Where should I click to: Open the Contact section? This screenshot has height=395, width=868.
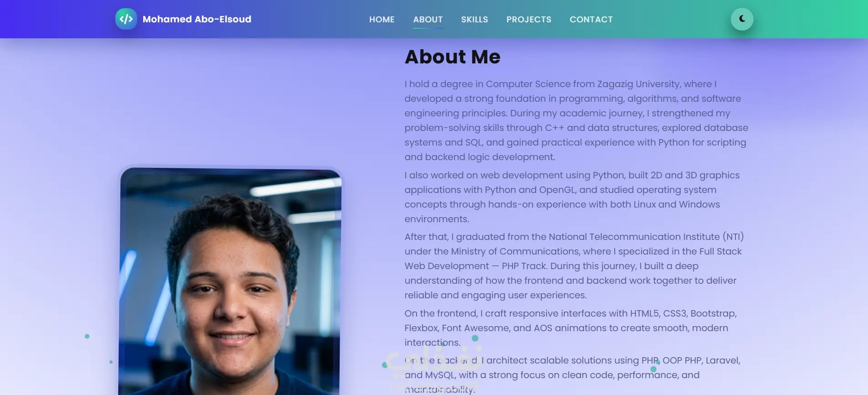[591, 20]
